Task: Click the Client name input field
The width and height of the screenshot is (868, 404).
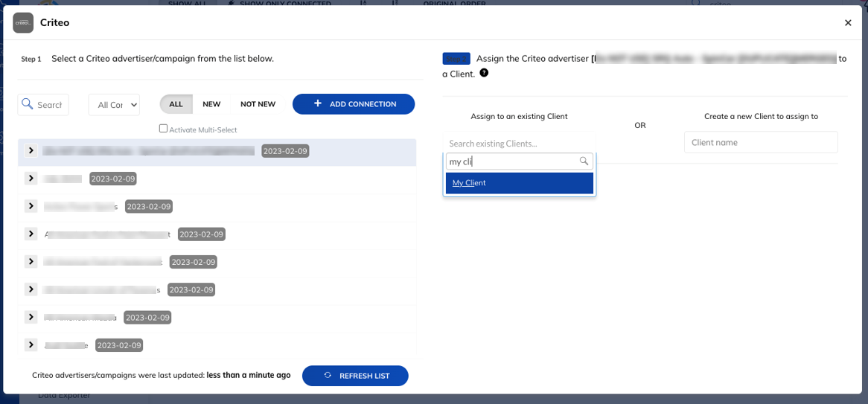Action: point(761,142)
